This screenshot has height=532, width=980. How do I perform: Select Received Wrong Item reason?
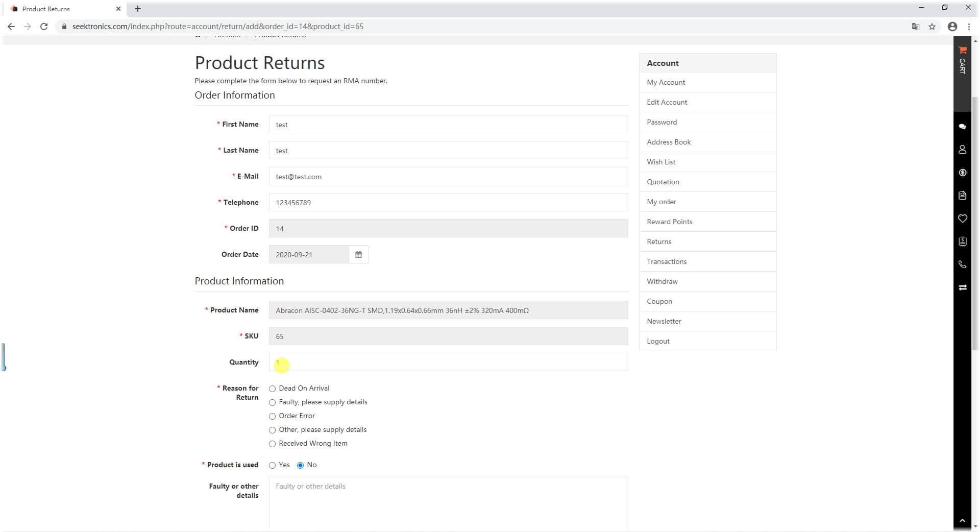272,444
